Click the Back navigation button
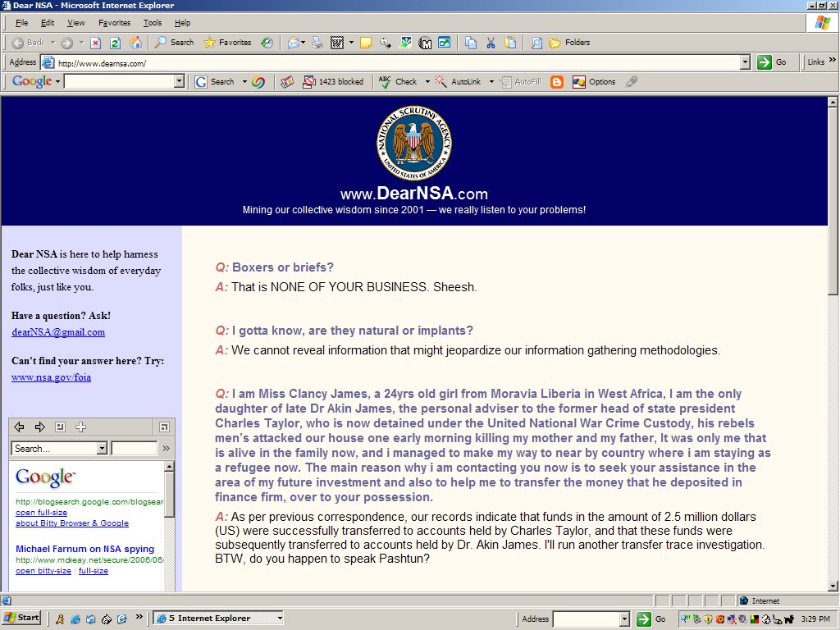This screenshot has height=630, width=840. click(28, 43)
